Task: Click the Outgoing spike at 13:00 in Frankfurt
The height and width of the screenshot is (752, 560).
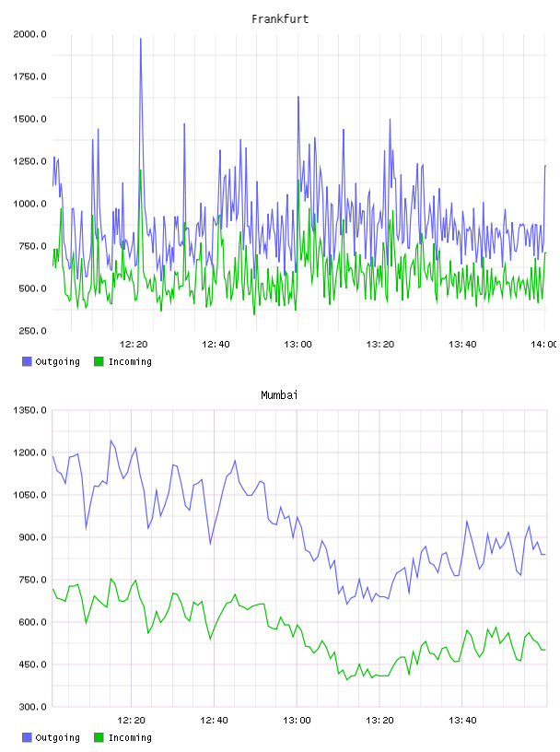Action: click(298, 98)
